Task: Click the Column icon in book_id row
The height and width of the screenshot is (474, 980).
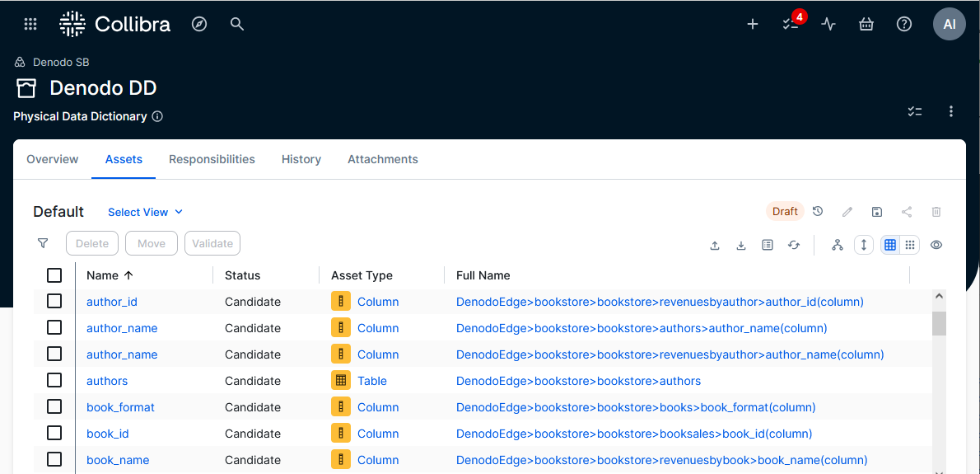Action: 341,434
